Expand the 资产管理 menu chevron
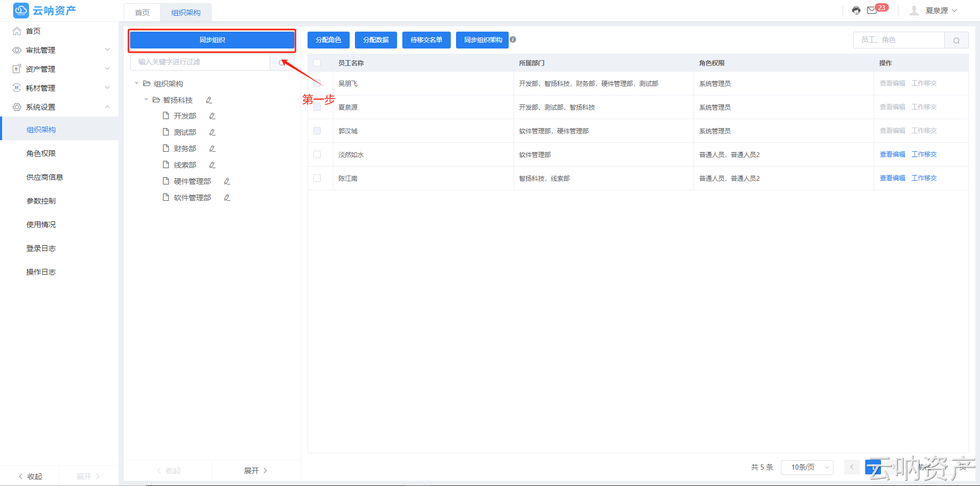The image size is (980, 486). point(107,69)
